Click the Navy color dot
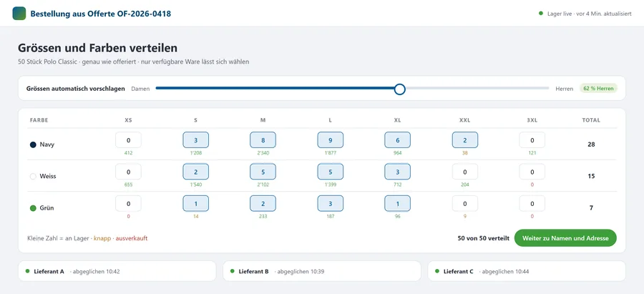Screen dimensions: 644x294 (33, 144)
